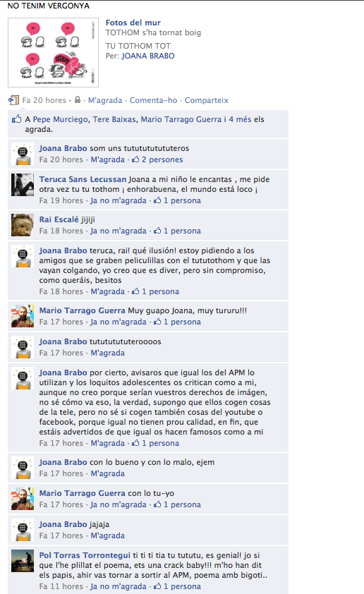Click the thumbs-up icon beside Pepe Murciego likes

click(16, 119)
